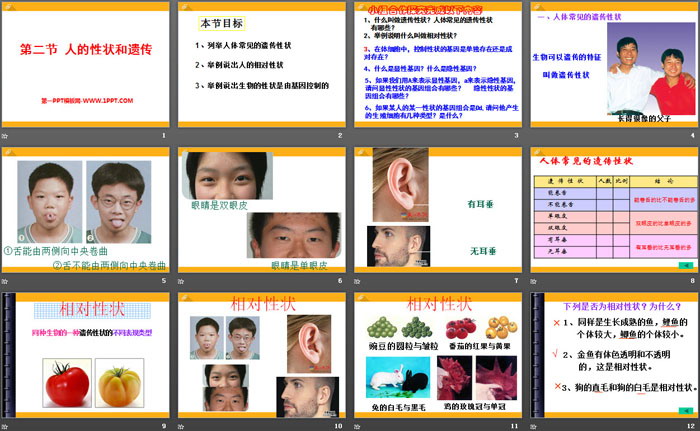Select the double eyelid '双眼皮' photo

[x=225, y=176]
